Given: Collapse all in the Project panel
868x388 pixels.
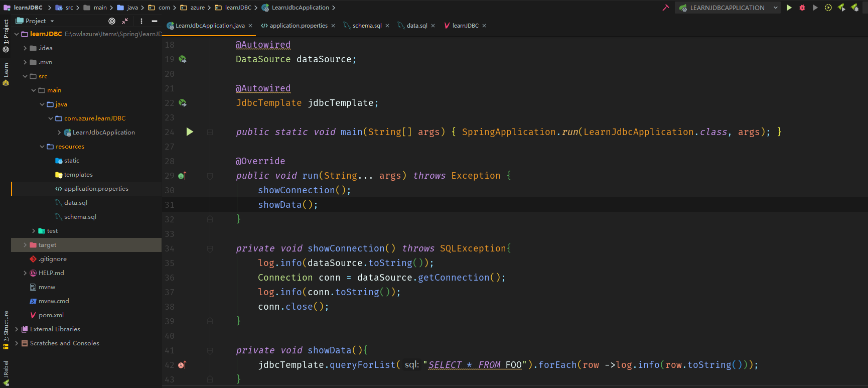Looking at the screenshot, I should (125, 21).
